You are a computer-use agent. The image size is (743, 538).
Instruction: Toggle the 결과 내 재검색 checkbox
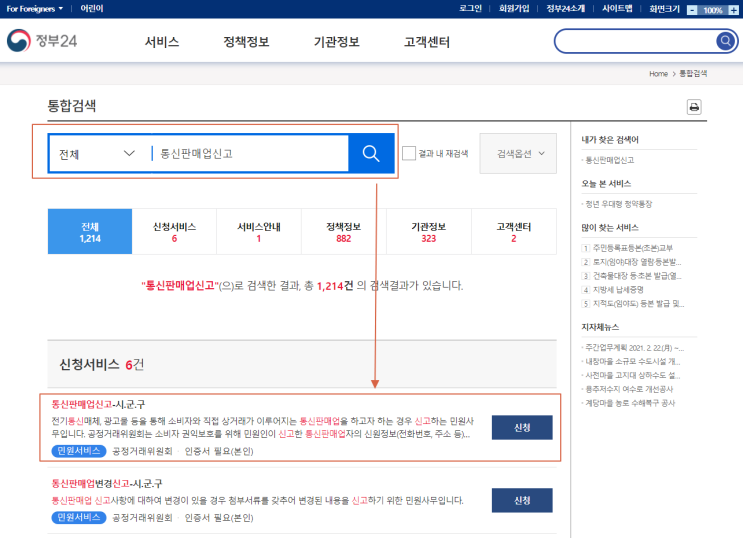(x=408, y=153)
